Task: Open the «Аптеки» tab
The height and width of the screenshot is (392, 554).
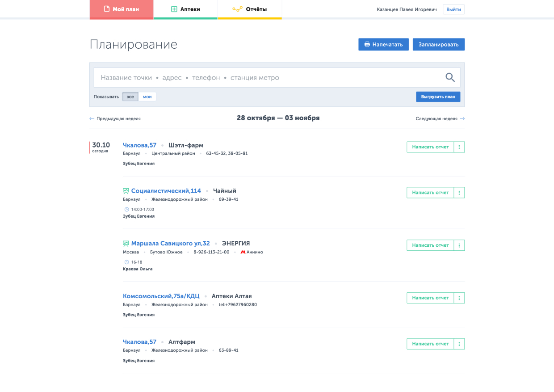Action: tap(185, 9)
